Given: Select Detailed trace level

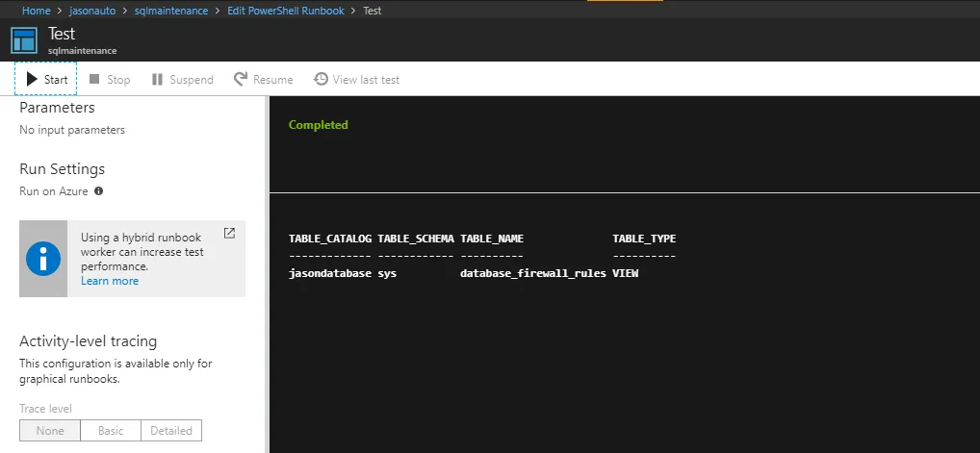Looking at the screenshot, I should coord(171,431).
